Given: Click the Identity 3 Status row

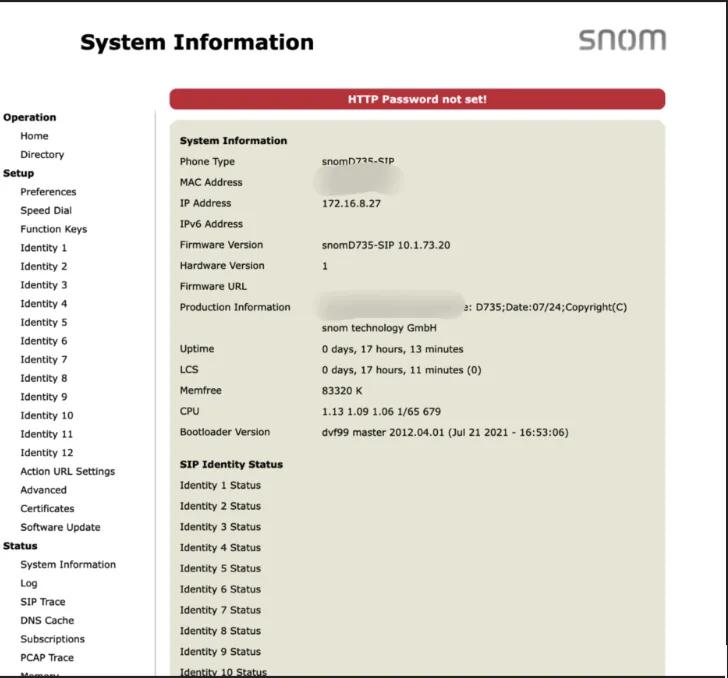Looking at the screenshot, I should (x=221, y=527).
